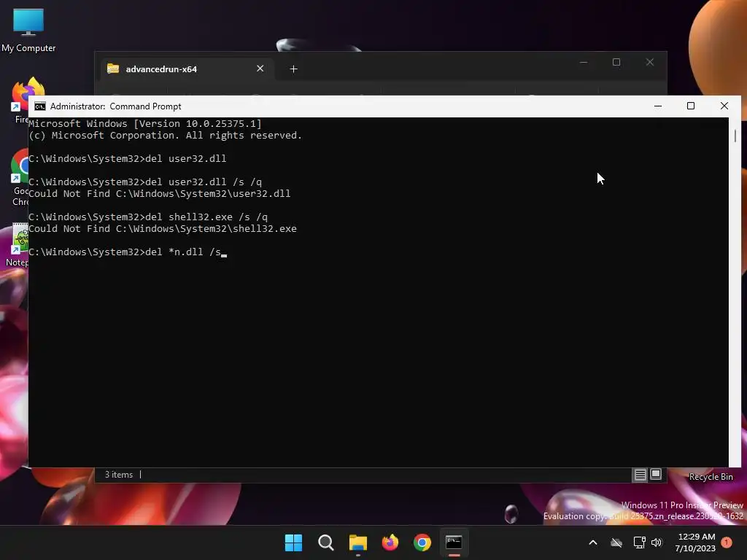Image resolution: width=747 pixels, height=560 pixels.
Task: Show hidden system tray icons
Action: coord(593,542)
